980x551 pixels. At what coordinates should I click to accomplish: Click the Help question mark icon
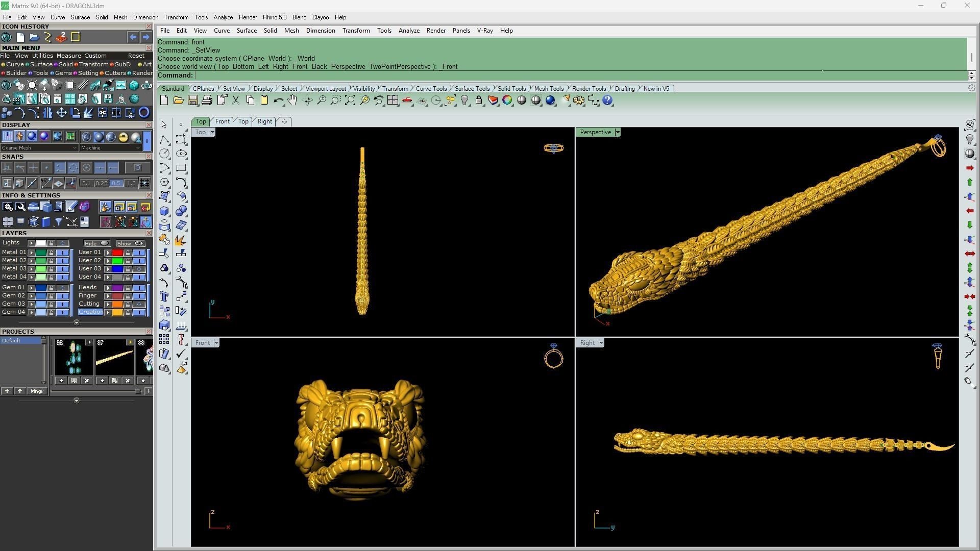[607, 101]
